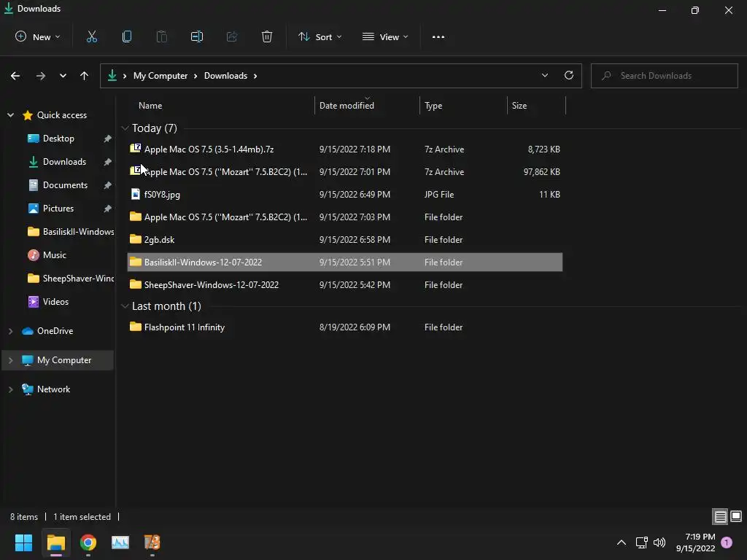Switch to the details view icon in status bar
Viewport: 747px width, 560px height.
(720, 516)
